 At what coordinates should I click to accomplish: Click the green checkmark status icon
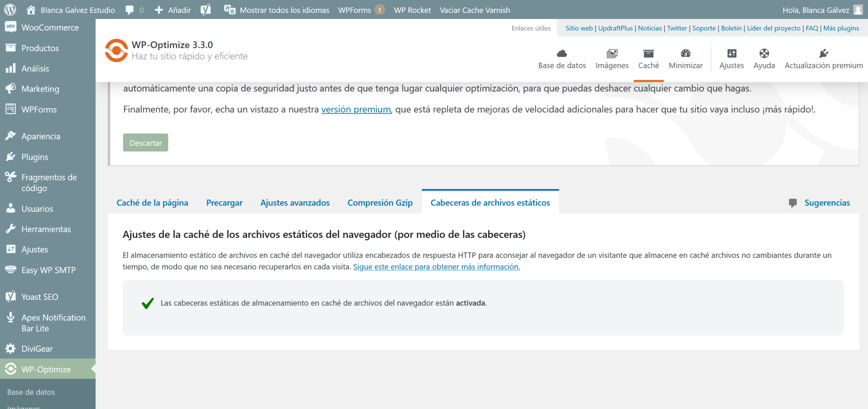click(147, 303)
